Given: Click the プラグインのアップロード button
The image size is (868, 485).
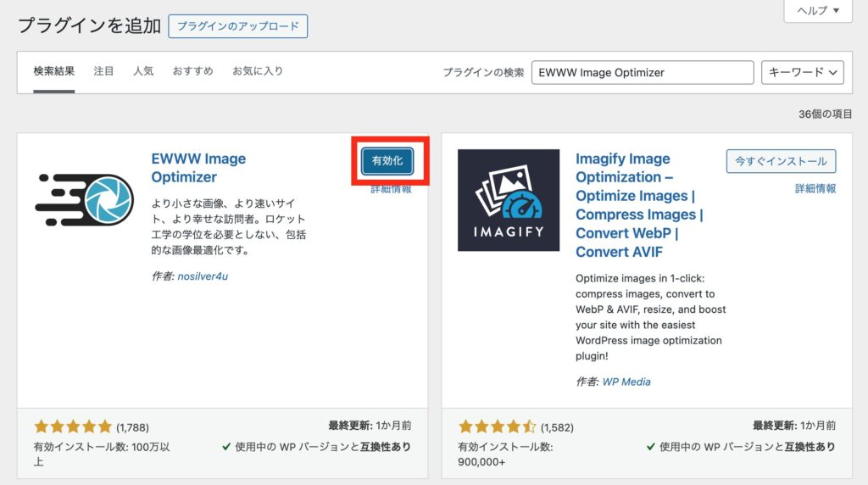Looking at the screenshot, I should (238, 26).
